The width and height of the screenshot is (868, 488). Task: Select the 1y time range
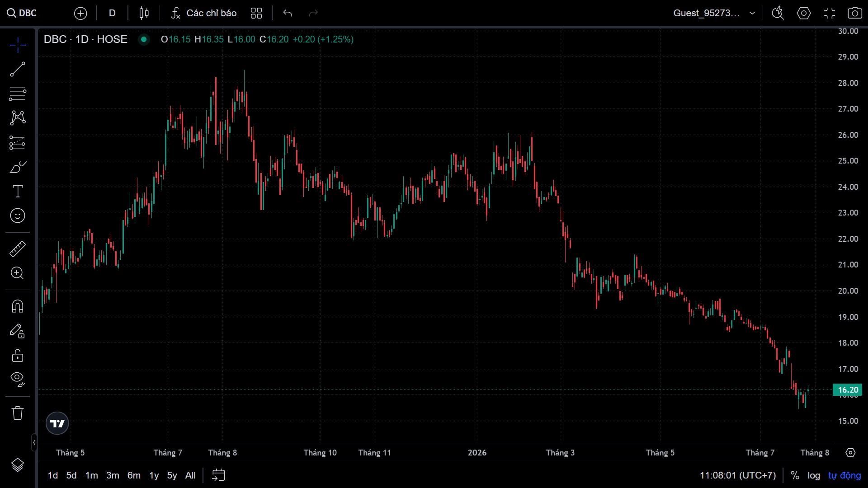tap(154, 475)
